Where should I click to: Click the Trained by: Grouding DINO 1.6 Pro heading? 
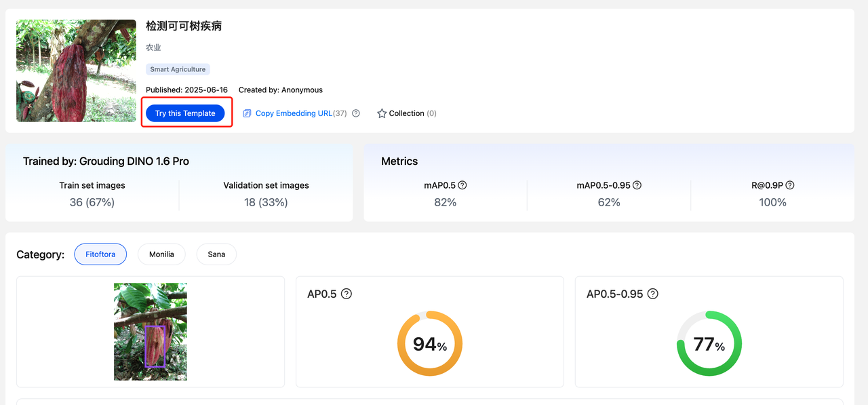pos(106,161)
